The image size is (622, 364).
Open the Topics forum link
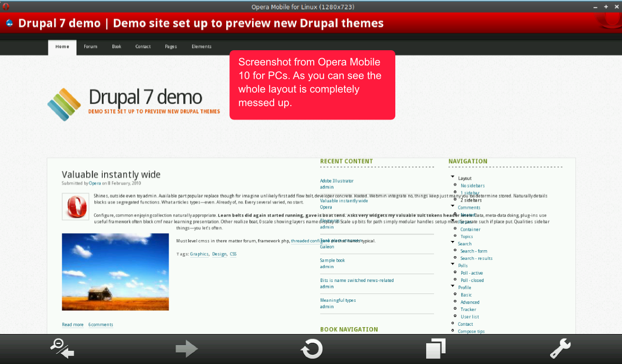467,237
